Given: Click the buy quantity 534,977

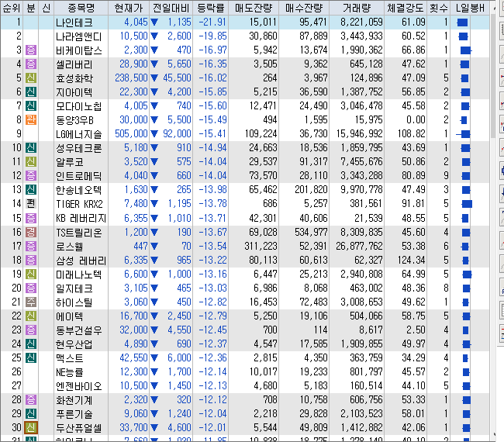Looking at the screenshot, I should click(311, 232).
